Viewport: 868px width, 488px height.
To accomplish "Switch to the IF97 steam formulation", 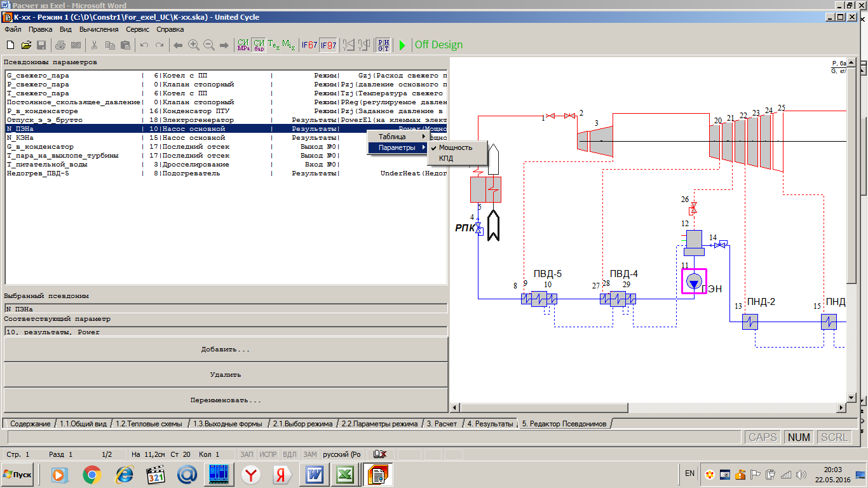I will click(x=328, y=45).
